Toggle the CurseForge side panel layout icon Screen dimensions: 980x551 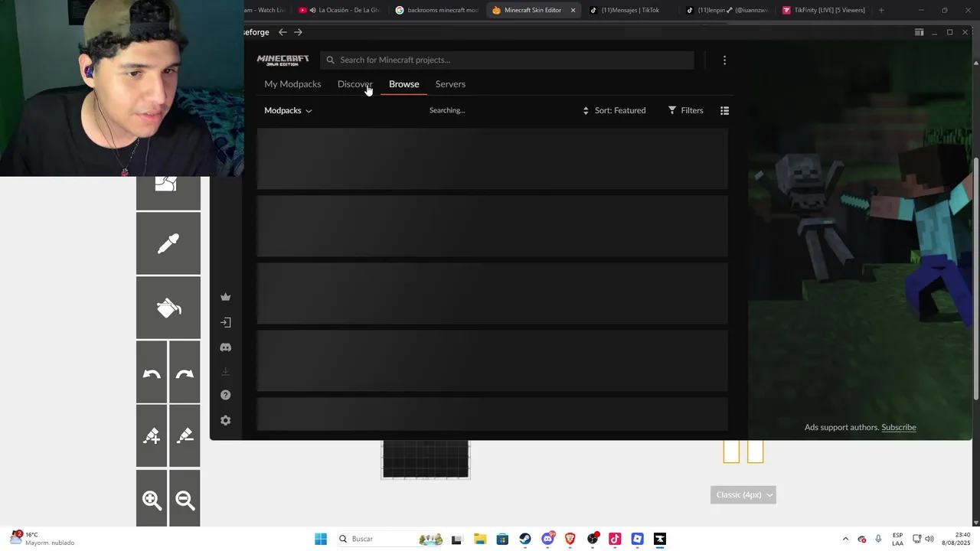coord(919,32)
